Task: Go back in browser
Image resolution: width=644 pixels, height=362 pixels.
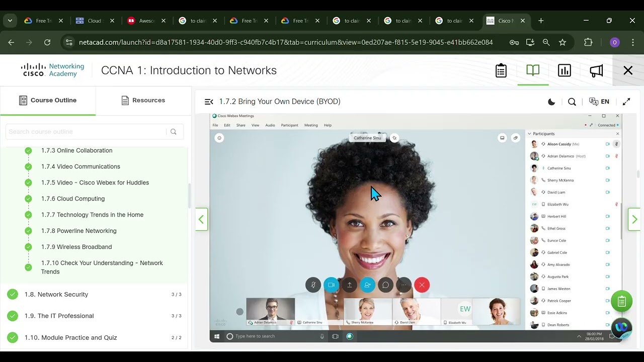Action: tap(12, 43)
